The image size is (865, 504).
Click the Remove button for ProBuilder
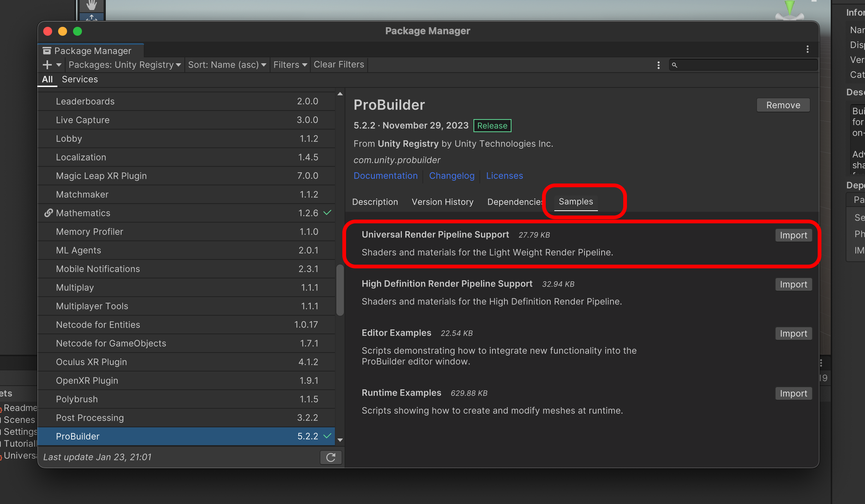(783, 105)
